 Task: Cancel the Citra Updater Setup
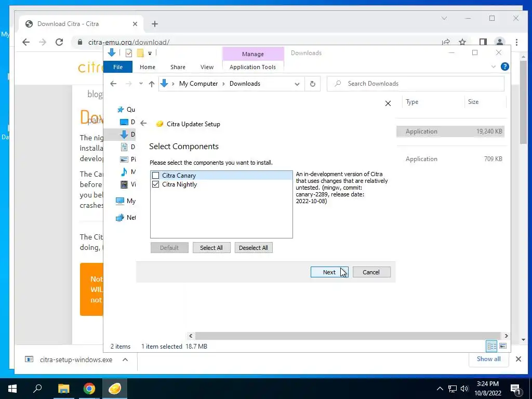tap(371, 272)
